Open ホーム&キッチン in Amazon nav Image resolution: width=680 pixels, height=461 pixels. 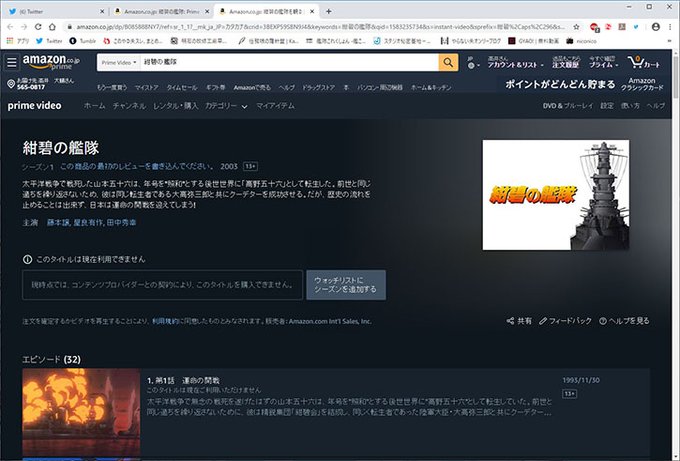[431, 88]
